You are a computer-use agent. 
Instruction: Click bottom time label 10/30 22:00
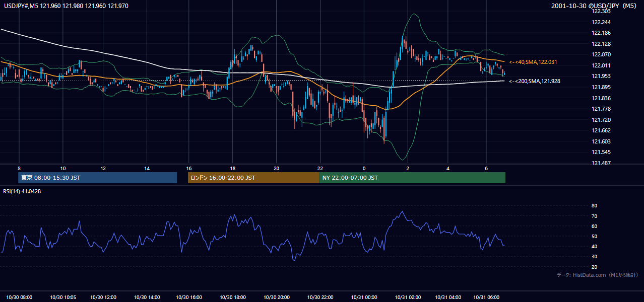click(x=320, y=297)
